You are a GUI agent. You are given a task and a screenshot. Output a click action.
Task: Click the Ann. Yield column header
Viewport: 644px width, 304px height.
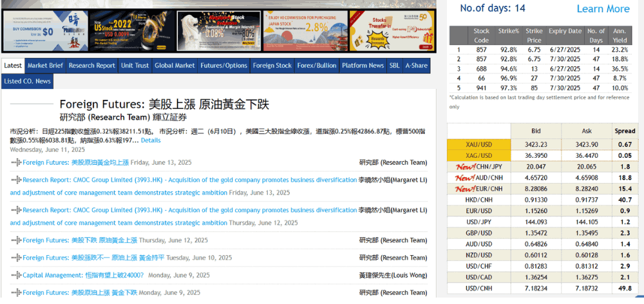(619, 35)
